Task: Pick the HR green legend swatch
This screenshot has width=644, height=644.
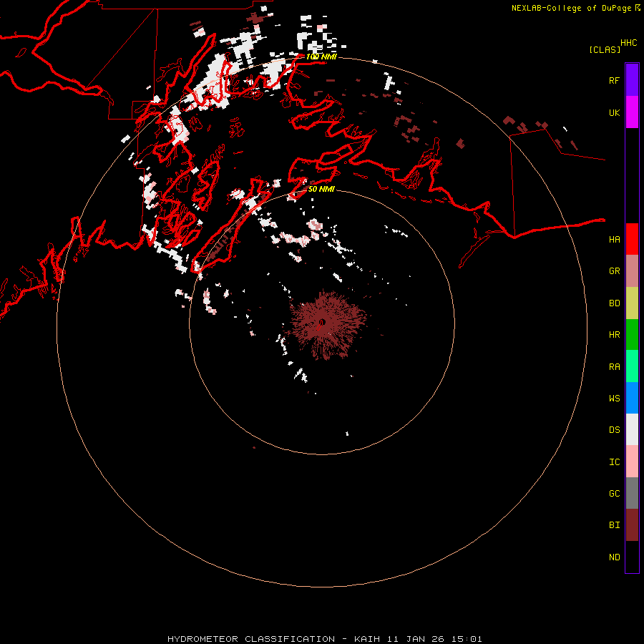Action: [x=632, y=335]
